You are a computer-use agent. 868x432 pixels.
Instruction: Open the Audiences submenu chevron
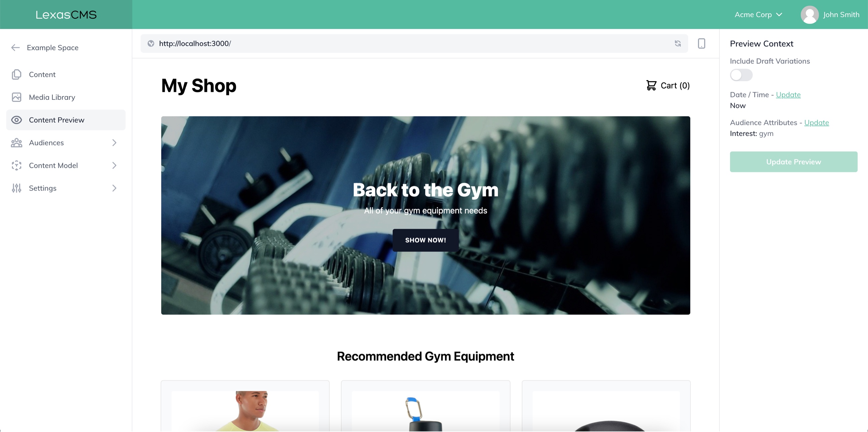(113, 142)
